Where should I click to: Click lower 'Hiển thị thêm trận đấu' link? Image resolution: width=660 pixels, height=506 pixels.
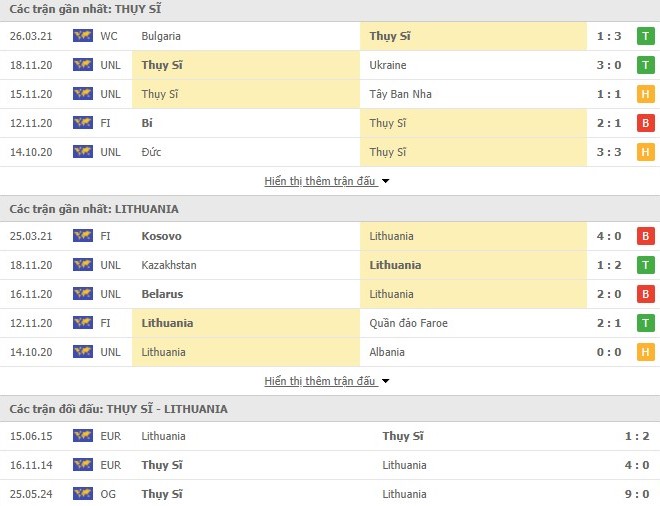[320, 382]
